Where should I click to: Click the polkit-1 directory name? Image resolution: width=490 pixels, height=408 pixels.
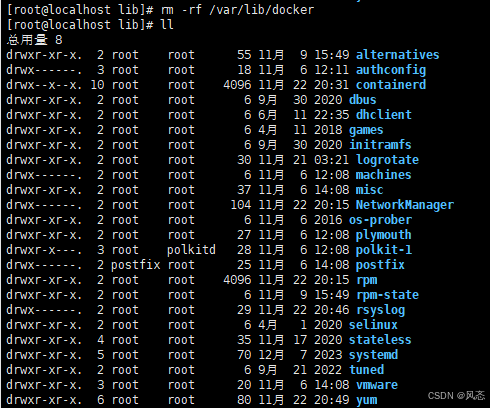[x=384, y=250]
